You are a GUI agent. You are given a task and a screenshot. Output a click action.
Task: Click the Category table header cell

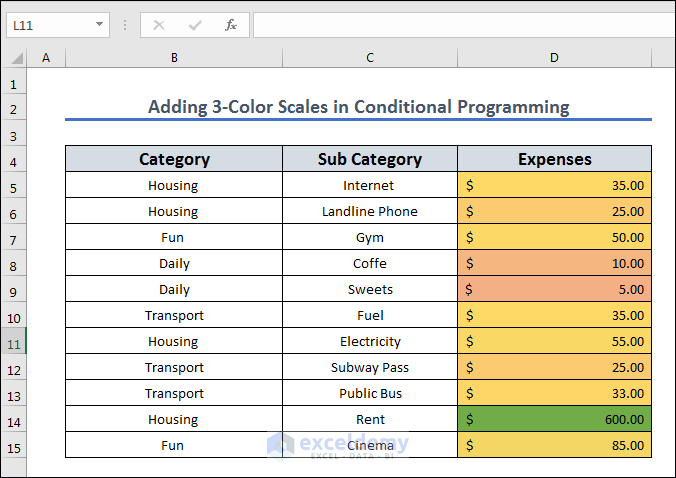174,159
